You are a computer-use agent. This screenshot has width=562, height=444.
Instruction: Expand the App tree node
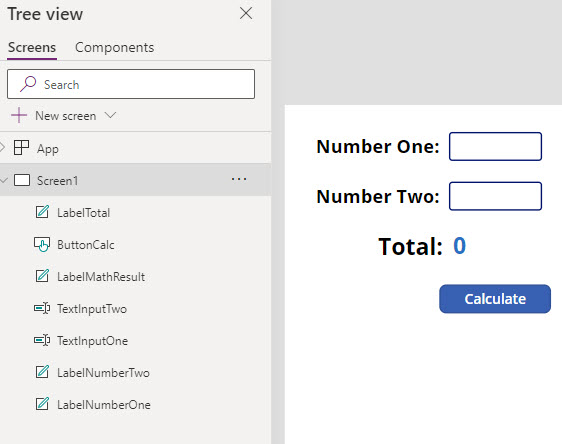click(x=2, y=148)
